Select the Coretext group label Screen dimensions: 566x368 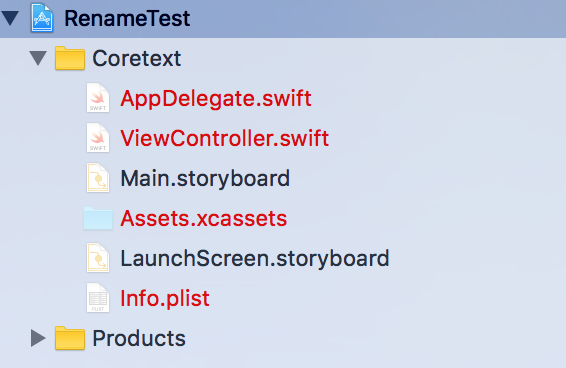[136, 58]
